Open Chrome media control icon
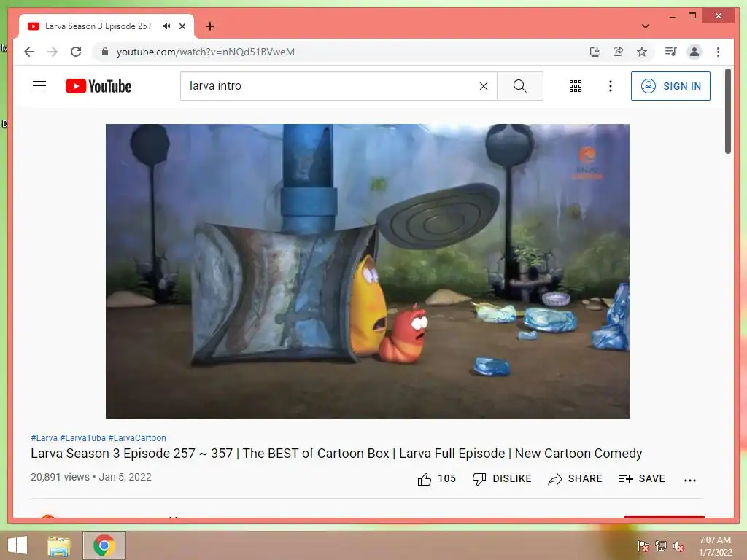This screenshot has width=747, height=560. pyautogui.click(x=671, y=52)
